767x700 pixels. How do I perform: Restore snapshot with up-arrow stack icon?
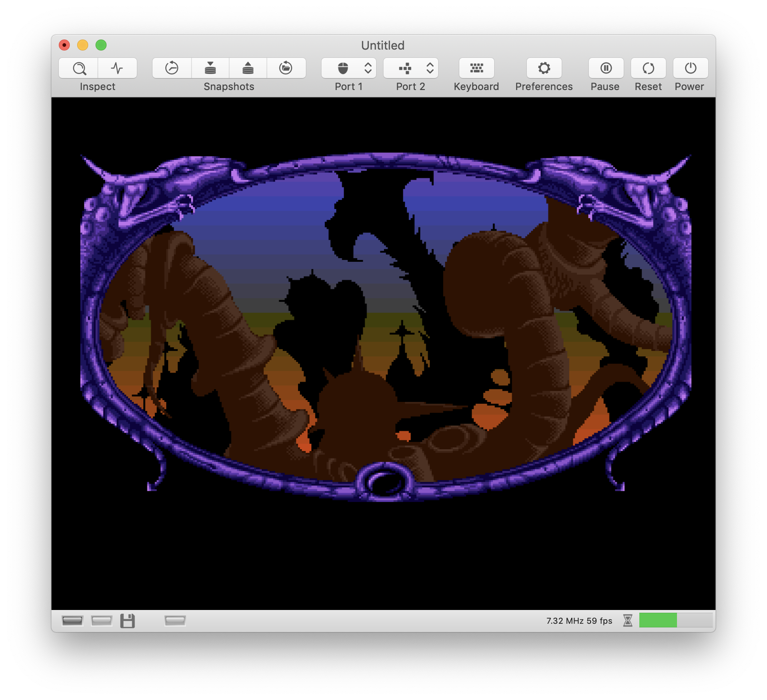click(x=248, y=68)
